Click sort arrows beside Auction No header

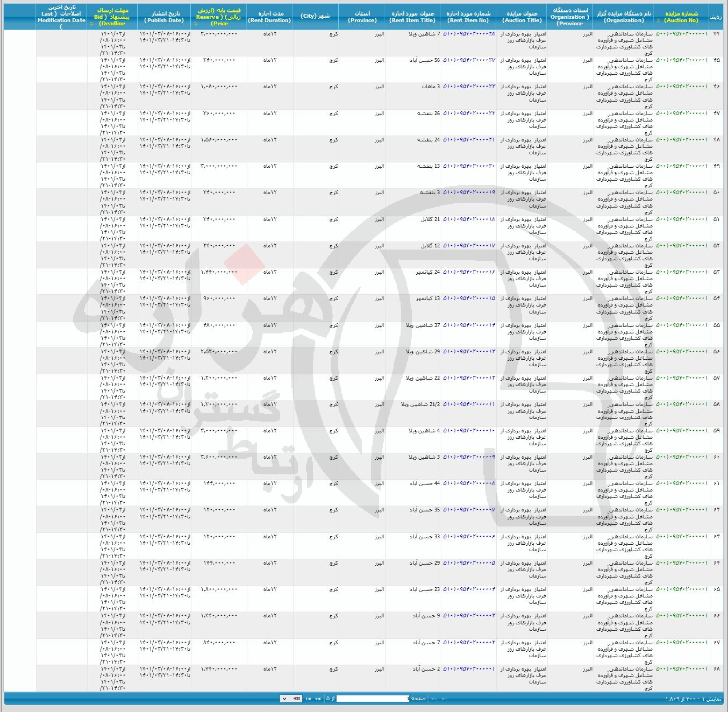(x=659, y=20)
